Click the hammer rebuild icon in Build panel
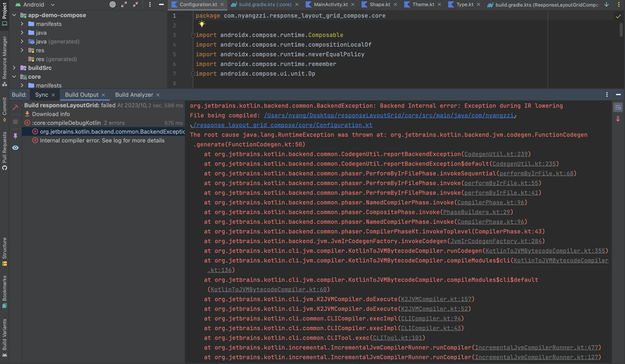Viewport: 625px width, 364px height. [15, 107]
